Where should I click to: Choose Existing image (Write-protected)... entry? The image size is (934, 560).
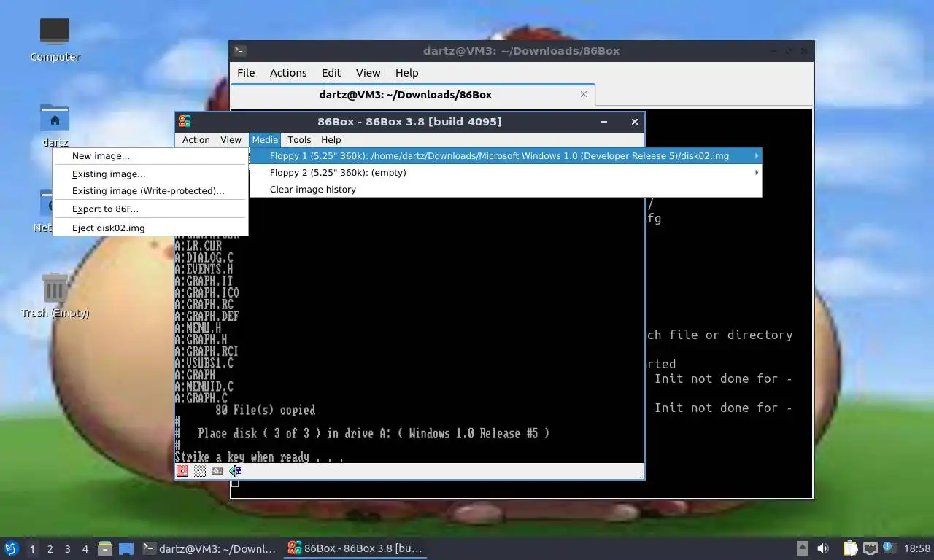150,191
